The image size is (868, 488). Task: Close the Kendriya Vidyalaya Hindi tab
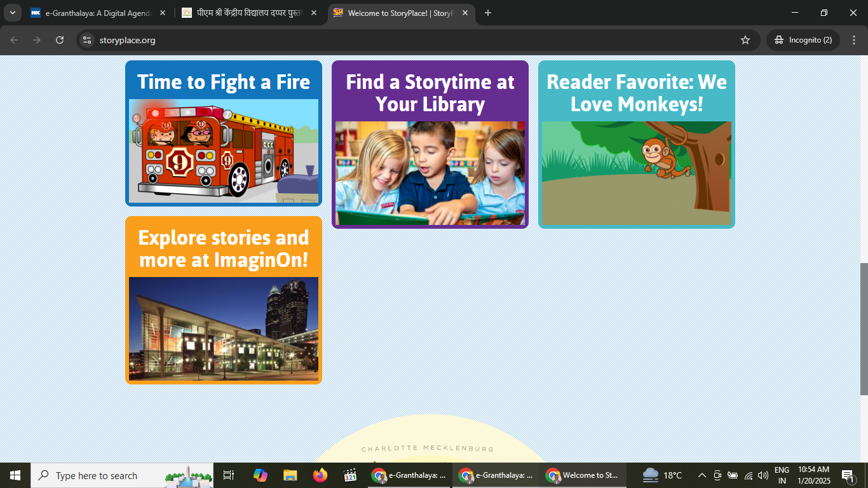point(314,13)
